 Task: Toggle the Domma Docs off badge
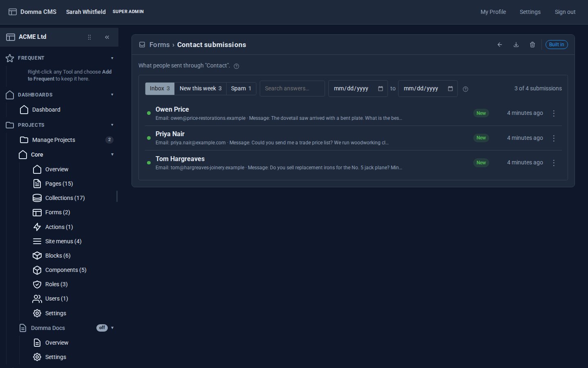pyautogui.click(x=102, y=328)
